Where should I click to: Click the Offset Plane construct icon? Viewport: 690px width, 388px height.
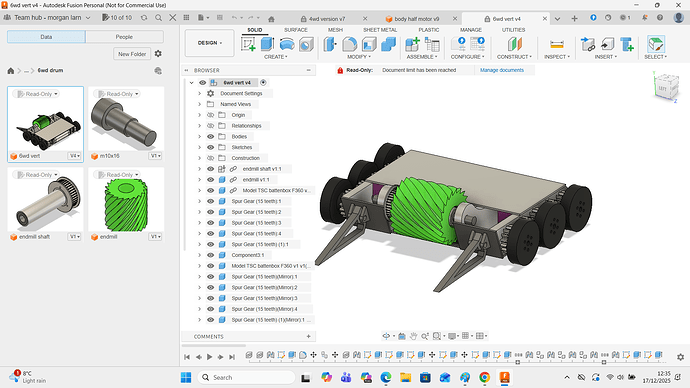click(x=514, y=44)
